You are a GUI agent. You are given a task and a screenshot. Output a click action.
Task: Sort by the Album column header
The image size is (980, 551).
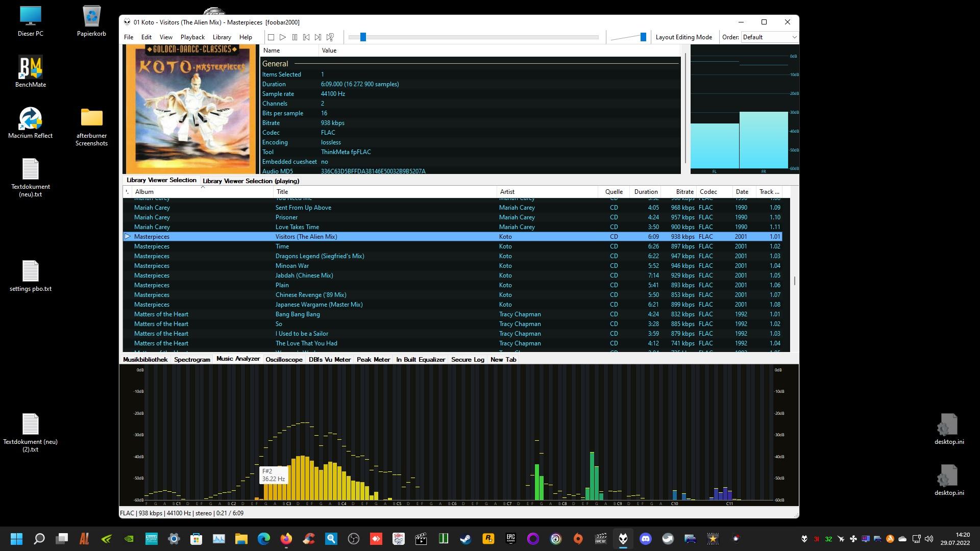click(203, 192)
